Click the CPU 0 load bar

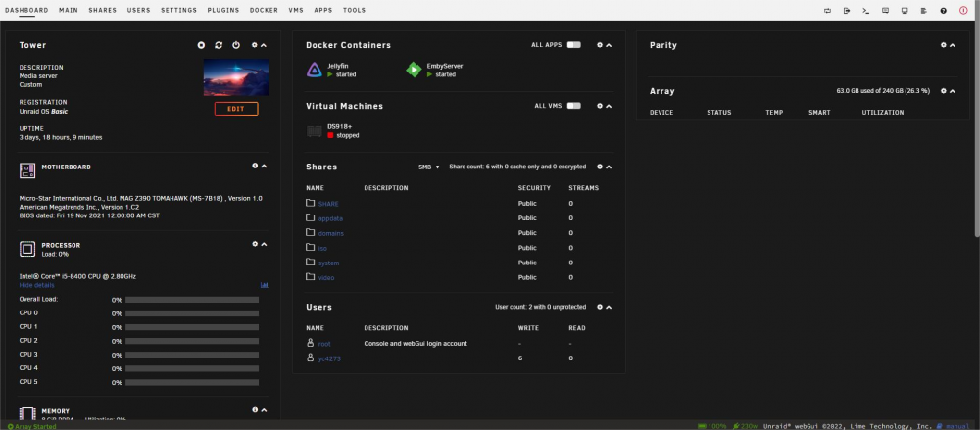point(192,313)
